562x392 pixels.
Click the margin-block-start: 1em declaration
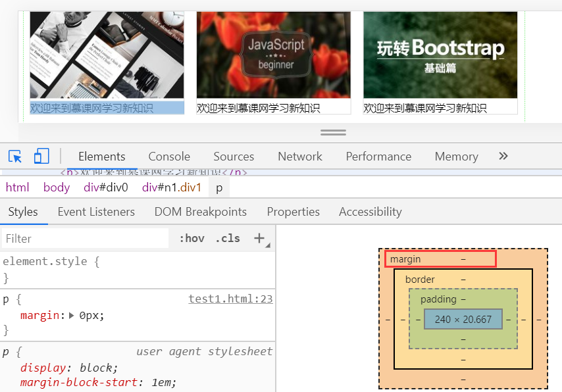coord(98,382)
